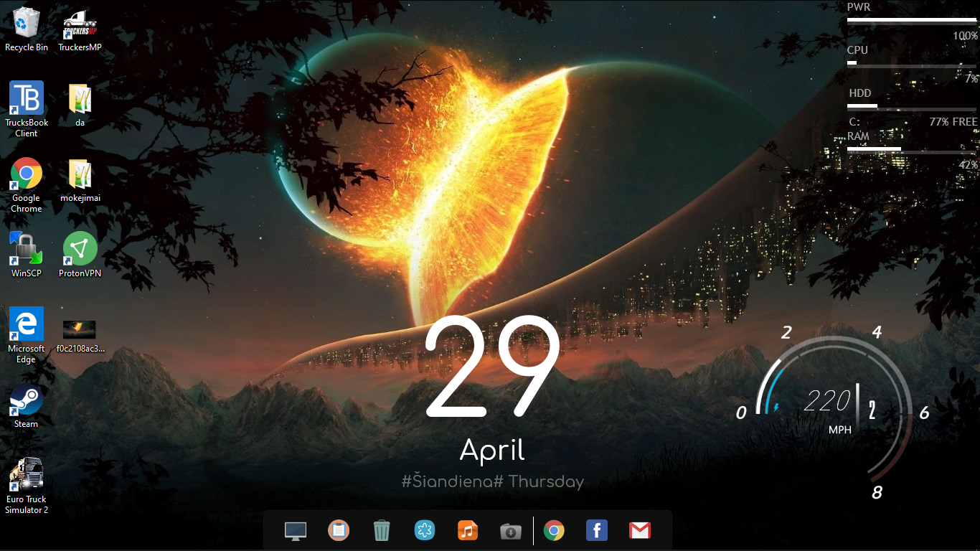Open the blue flower icon in the dock
This screenshot has height=551, width=980.
pyautogui.click(x=425, y=531)
